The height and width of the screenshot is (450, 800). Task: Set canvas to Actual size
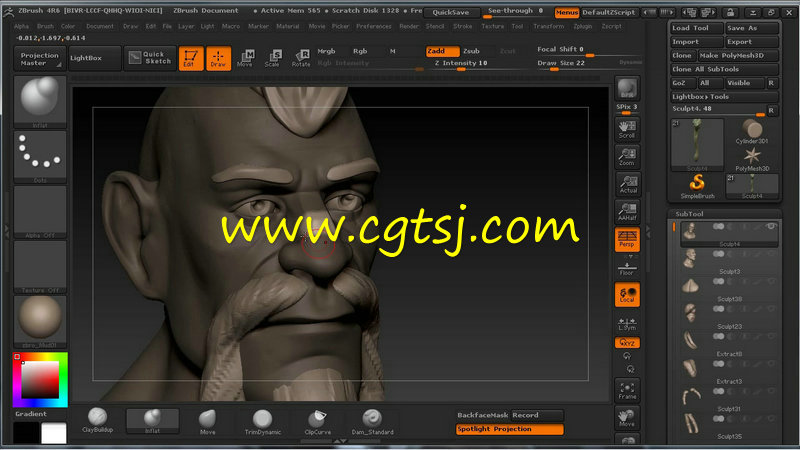(x=627, y=184)
